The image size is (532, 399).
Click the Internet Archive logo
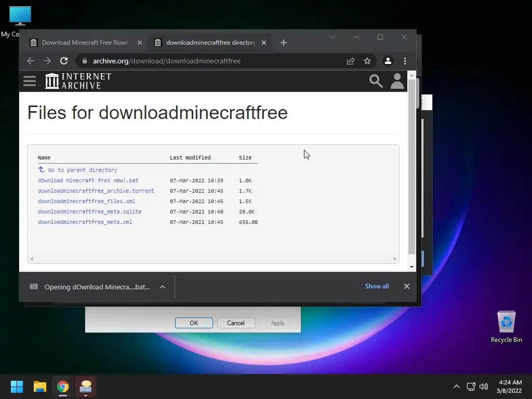click(78, 81)
